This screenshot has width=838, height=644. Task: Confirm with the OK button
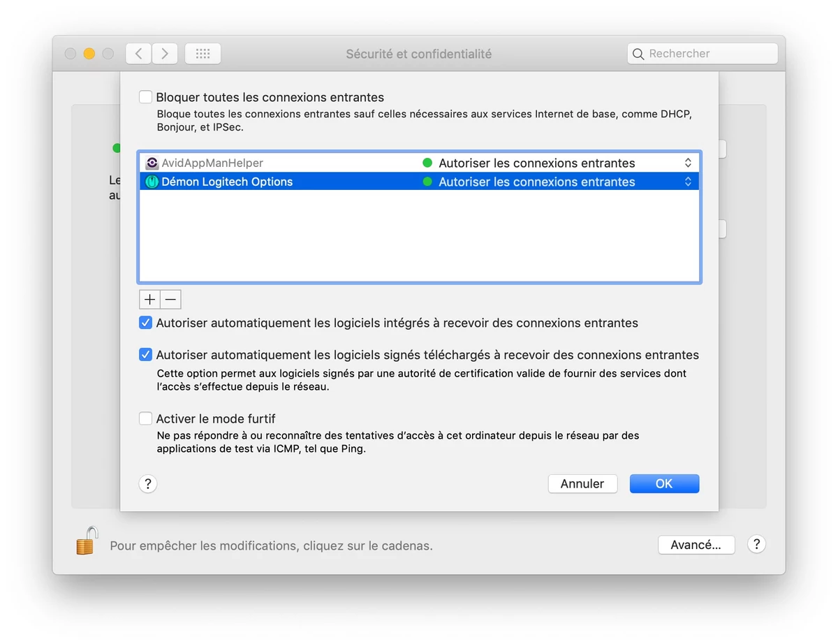pyautogui.click(x=664, y=484)
